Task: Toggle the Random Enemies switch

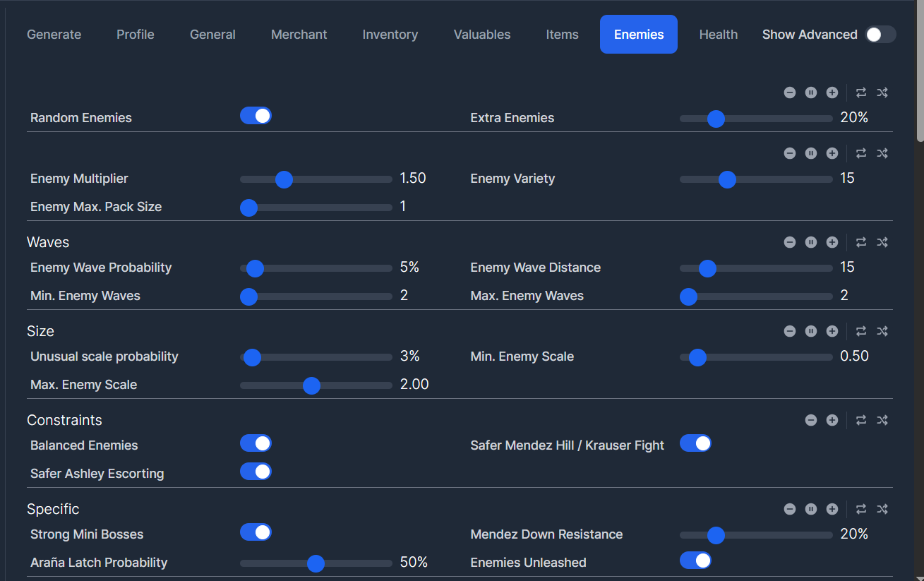Action: point(256,116)
